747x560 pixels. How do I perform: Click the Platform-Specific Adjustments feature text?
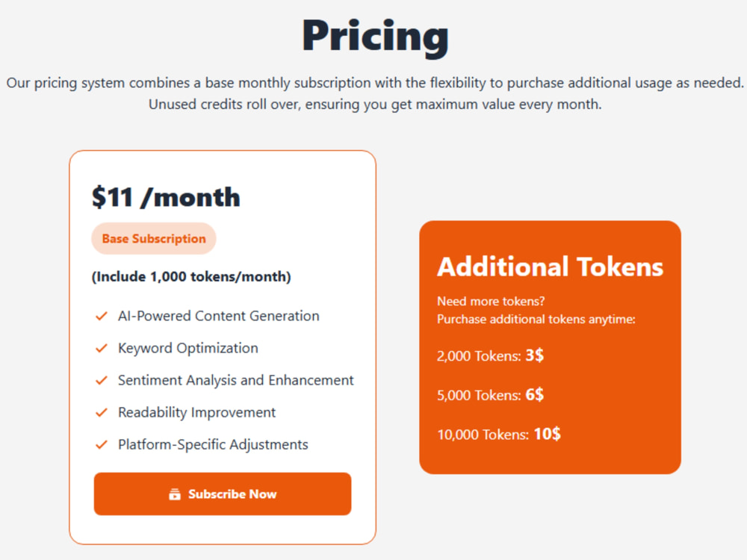[x=213, y=444]
